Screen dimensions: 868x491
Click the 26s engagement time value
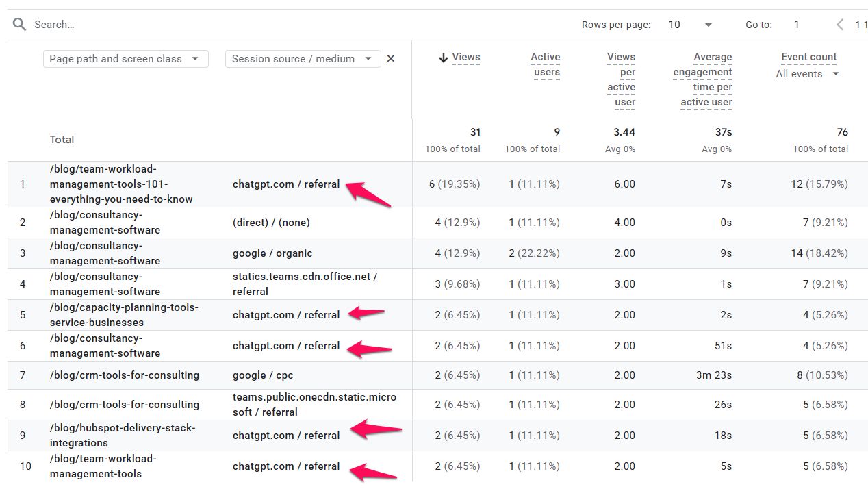(724, 405)
